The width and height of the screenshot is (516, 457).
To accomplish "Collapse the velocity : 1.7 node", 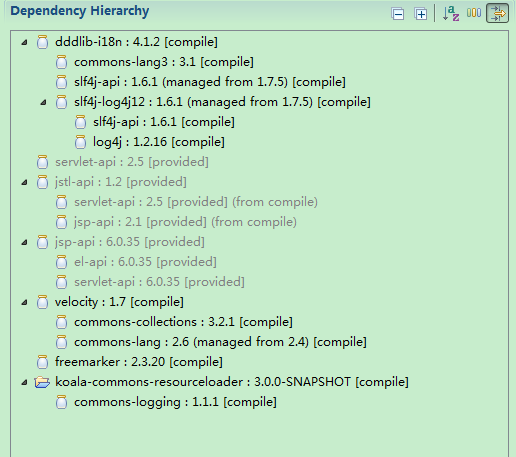I will coord(24,302).
